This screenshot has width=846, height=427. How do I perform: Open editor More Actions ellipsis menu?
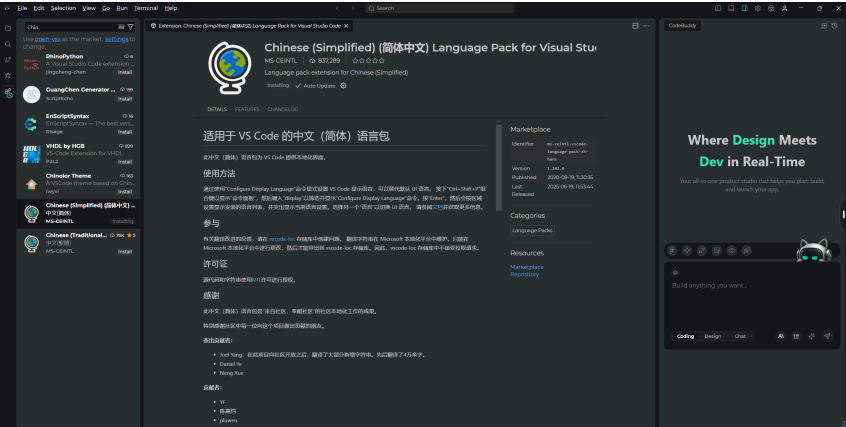click(648, 25)
